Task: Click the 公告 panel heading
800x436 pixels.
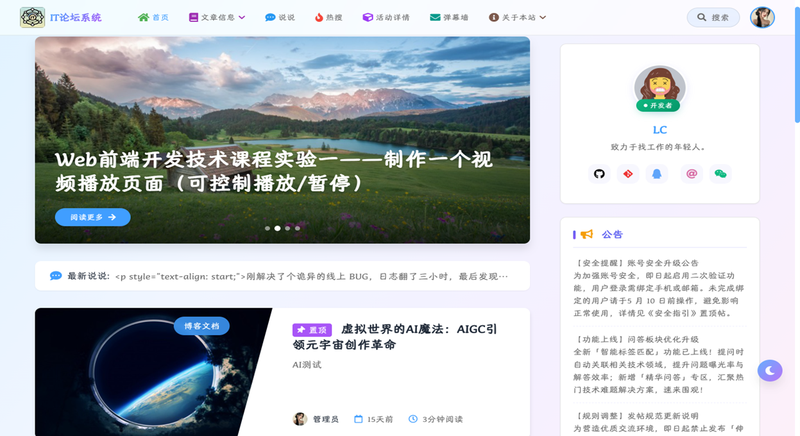Action: point(612,234)
